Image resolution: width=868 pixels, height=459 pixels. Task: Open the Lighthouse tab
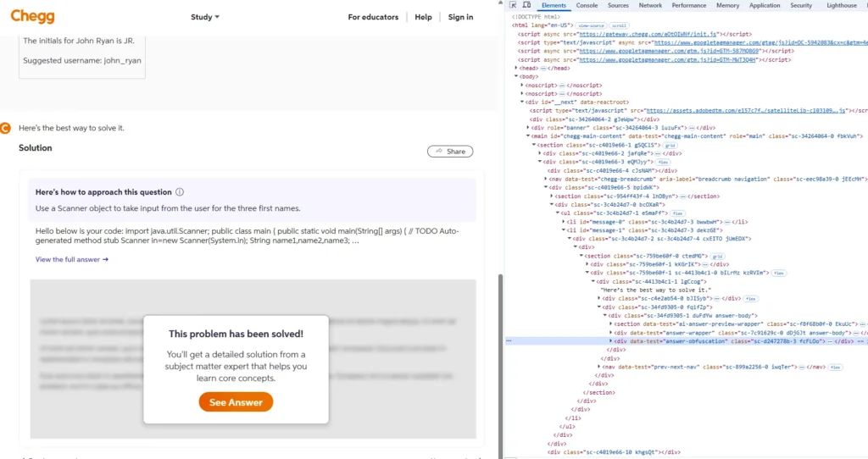pos(842,5)
